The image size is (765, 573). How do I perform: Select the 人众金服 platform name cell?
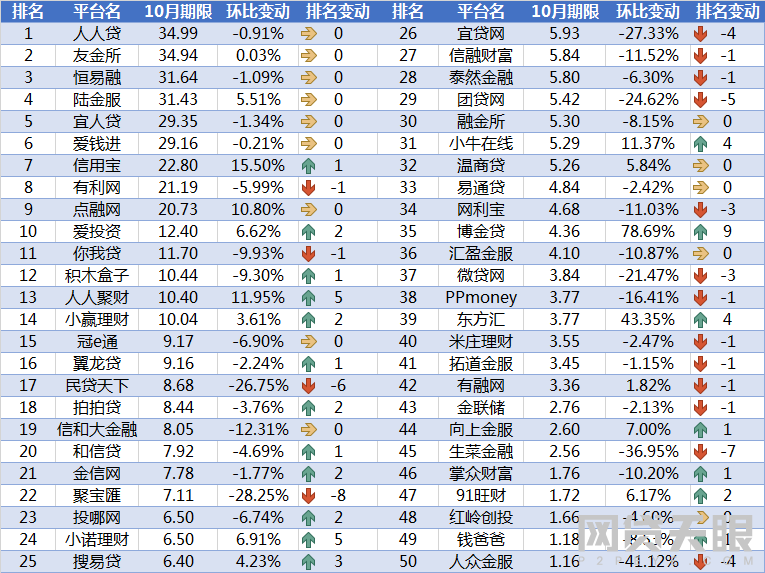(x=481, y=561)
